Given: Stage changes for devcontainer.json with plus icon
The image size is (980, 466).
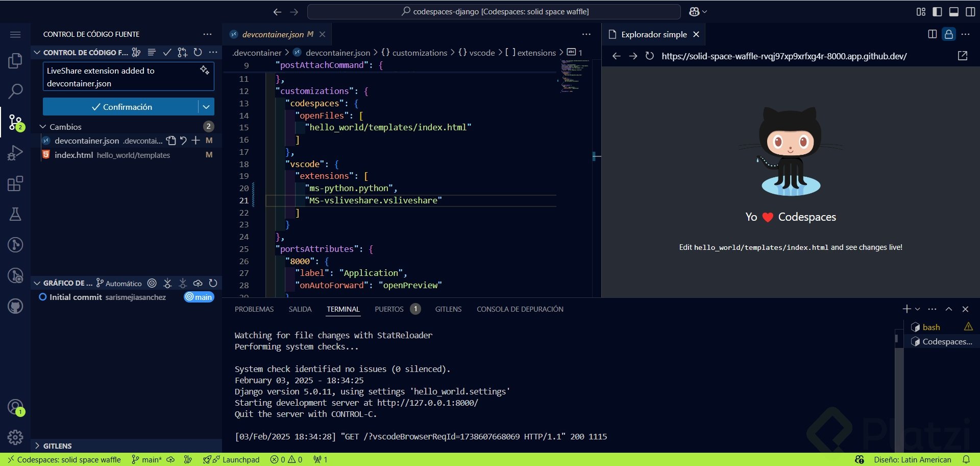Looking at the screenshot, I should 195,141.
